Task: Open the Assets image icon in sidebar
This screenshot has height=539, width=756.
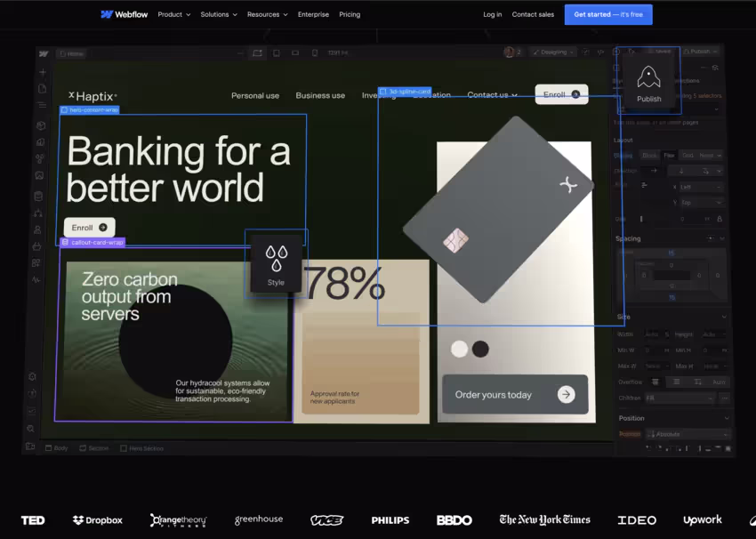Action: (x=39, y=175)
